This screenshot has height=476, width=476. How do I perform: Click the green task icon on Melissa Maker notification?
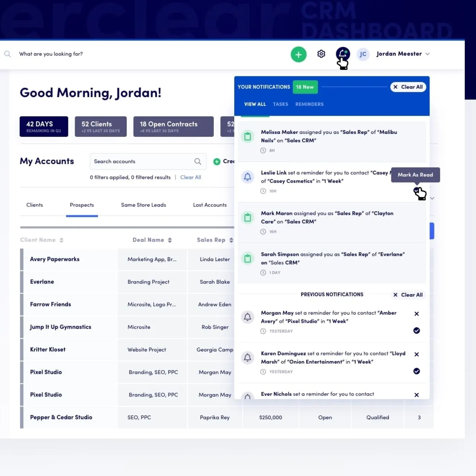click(248, 136)
